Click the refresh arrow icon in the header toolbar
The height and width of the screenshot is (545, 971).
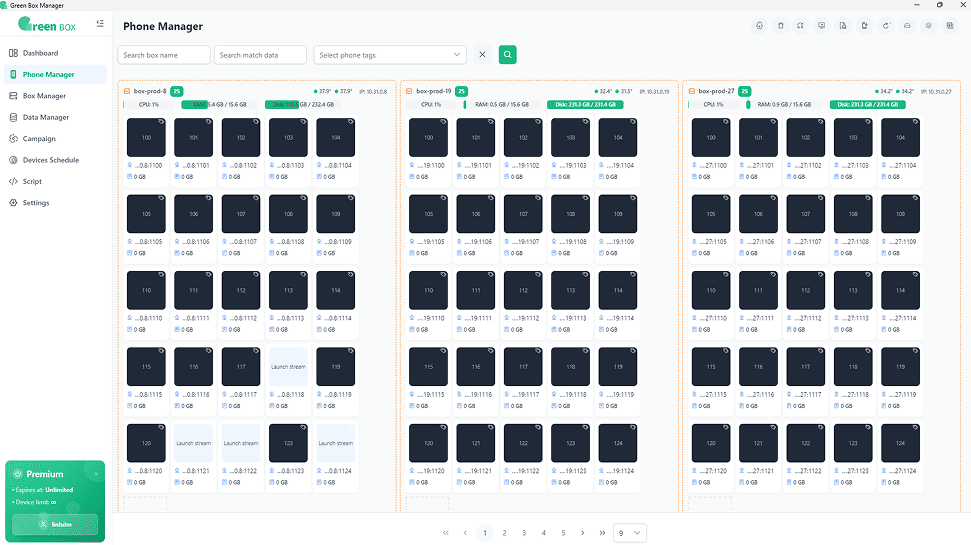[x=886, y=26]
